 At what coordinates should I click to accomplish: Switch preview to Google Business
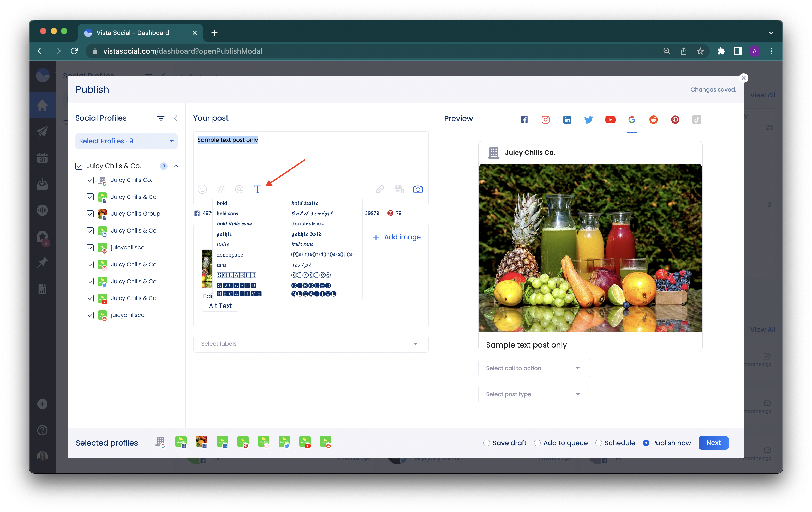(x=632, y=120)
